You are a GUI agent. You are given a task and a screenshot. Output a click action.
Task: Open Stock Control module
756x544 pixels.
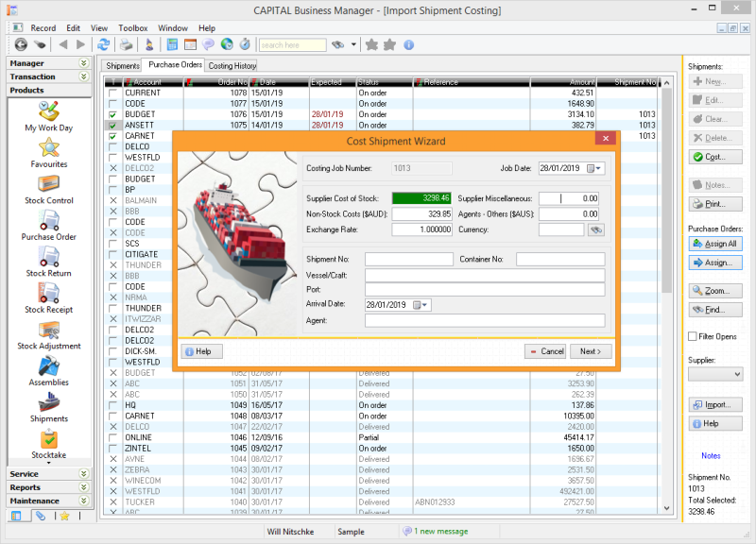(49, 190)
